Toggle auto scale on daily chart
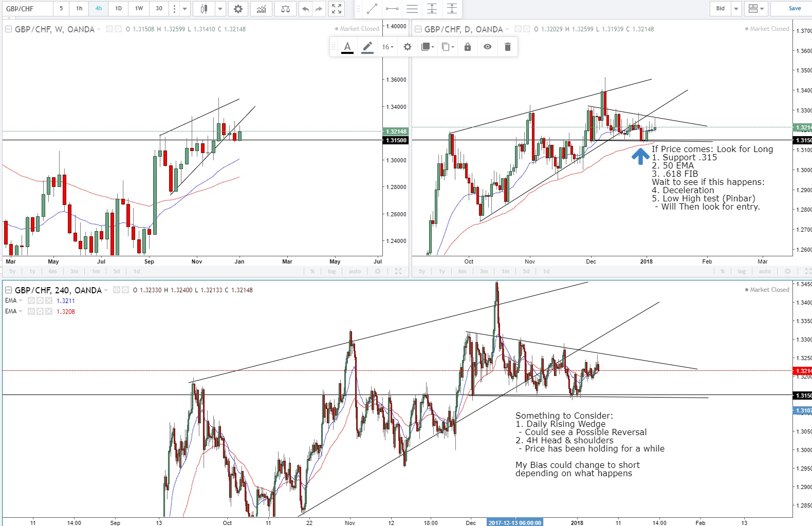 click(x=765, y=271)
